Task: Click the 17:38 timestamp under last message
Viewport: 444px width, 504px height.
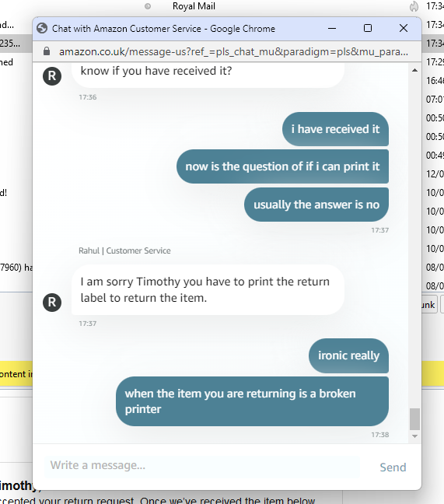Action: pos(380,435)
